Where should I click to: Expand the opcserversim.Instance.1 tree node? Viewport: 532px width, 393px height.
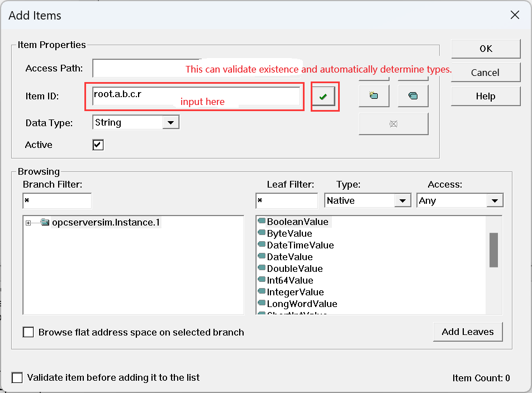click(28, 223)
